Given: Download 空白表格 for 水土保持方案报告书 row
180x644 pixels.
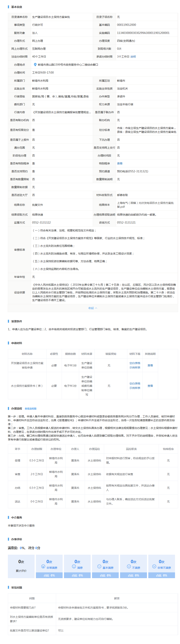Looking at the screenshot, I should point(135,384).
